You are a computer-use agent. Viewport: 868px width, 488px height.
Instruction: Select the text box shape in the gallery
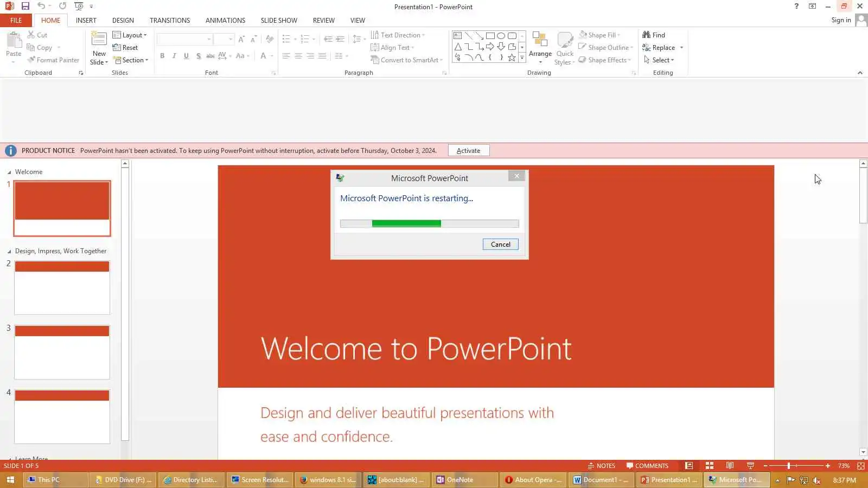pos(458,36)
